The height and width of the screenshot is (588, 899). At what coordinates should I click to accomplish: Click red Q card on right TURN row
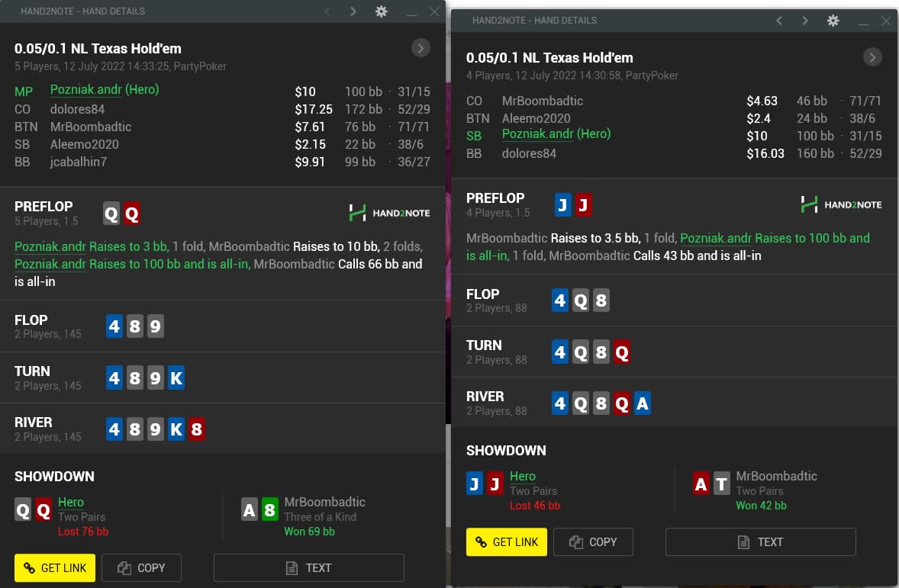click(621, 352)
